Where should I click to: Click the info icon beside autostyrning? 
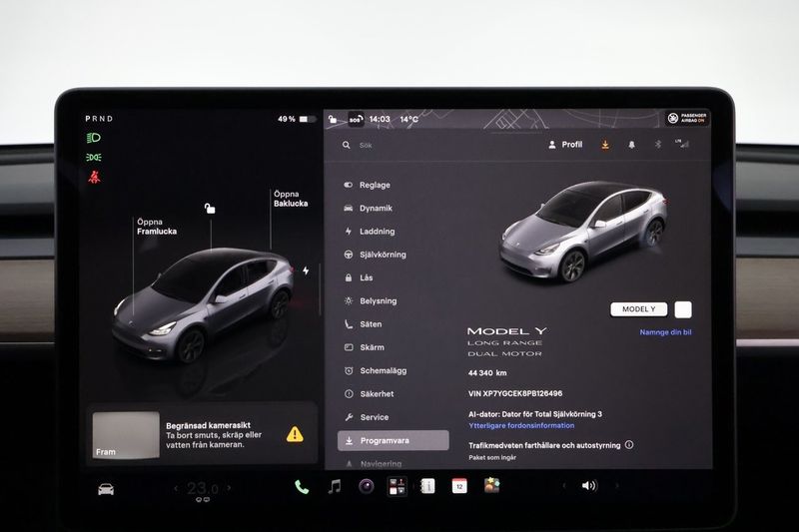[x=629, y=445]
